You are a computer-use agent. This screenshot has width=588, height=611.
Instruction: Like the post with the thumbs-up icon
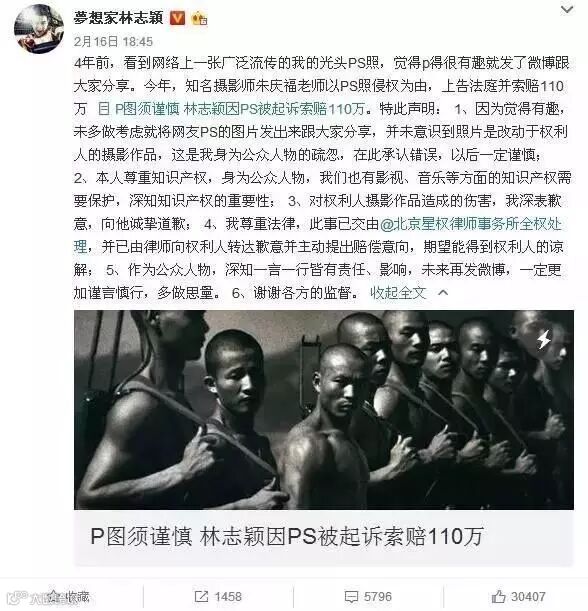click(498, 596)
